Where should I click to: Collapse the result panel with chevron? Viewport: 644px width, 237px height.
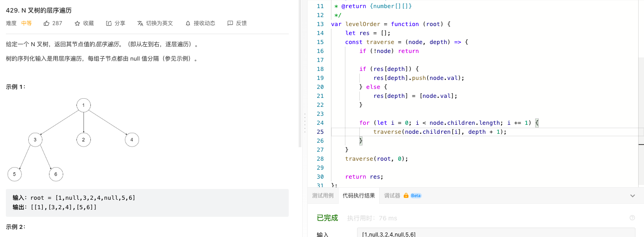tap(632, 196)
